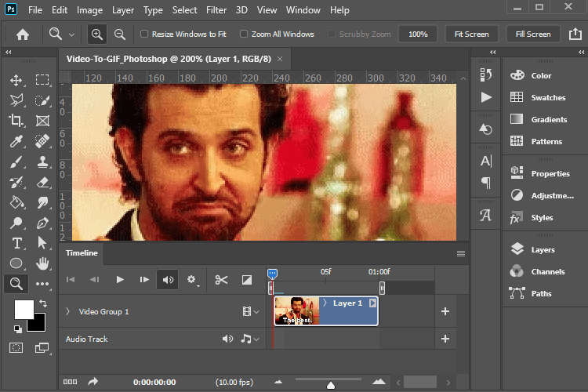Open the Filter menu
This screenshot has height=392, width=588.
tap(216, 10)
